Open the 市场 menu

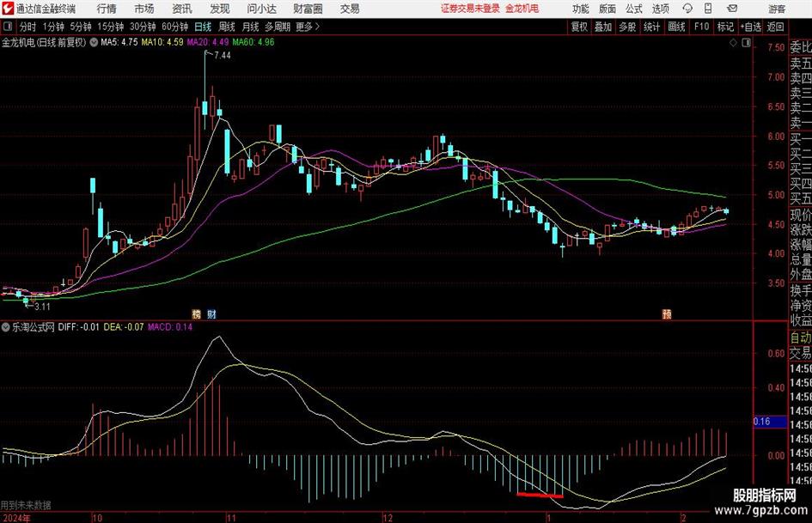144,9
